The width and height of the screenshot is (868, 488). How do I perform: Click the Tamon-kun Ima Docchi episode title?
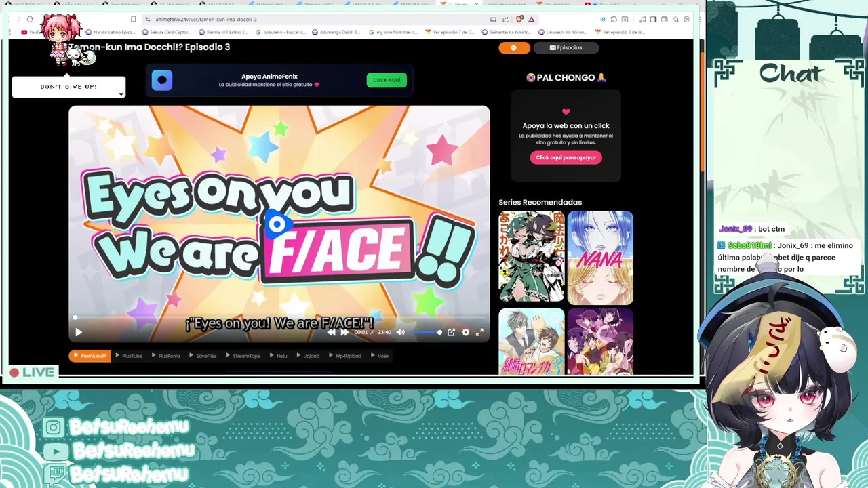click(149, 47)
